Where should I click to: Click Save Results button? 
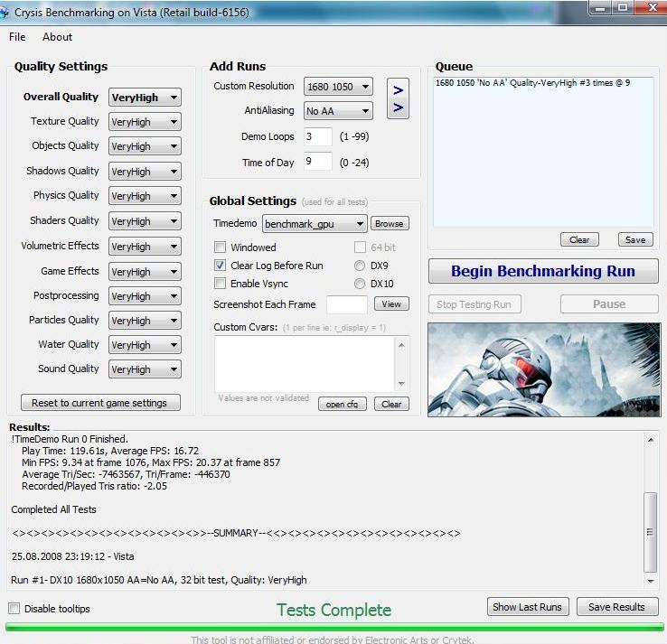click(617, 607)
